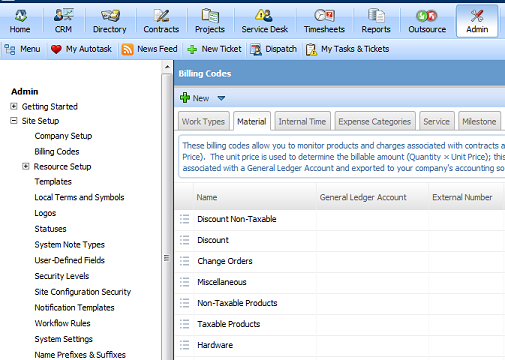Screen dimensions: 505x360
Task: Open context menu icon for Taxable Products
Action: pos(185,324)
